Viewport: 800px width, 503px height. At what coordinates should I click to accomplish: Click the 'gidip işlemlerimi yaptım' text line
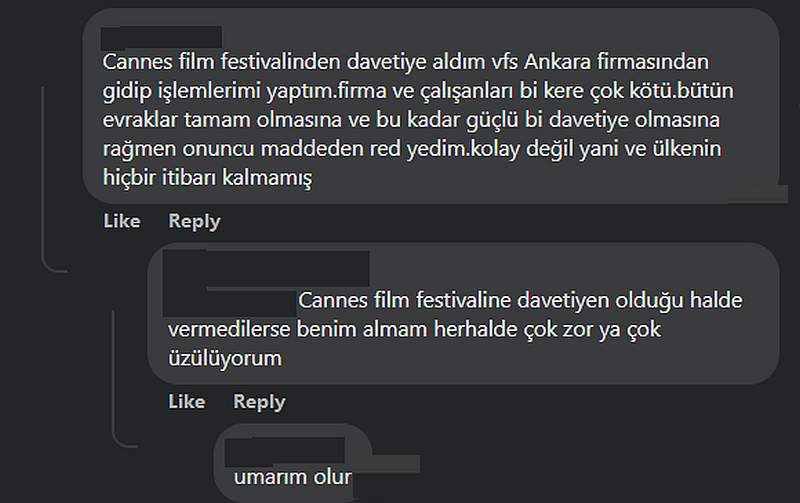(x=418, y=91)
